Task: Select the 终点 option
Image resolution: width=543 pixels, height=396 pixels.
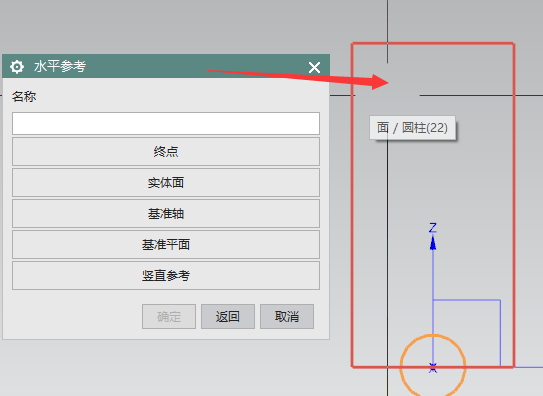Action: (x=166, y=152)
